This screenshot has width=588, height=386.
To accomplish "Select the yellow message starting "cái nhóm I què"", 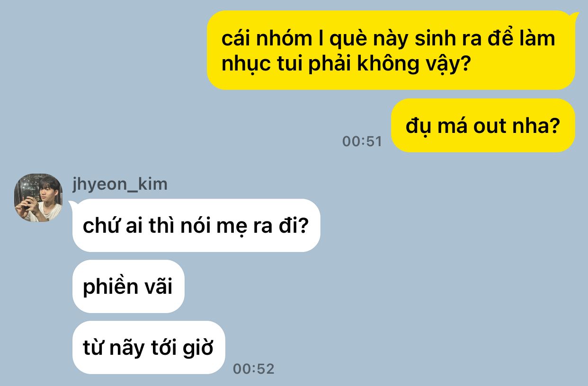I will [x=391, y=50].
